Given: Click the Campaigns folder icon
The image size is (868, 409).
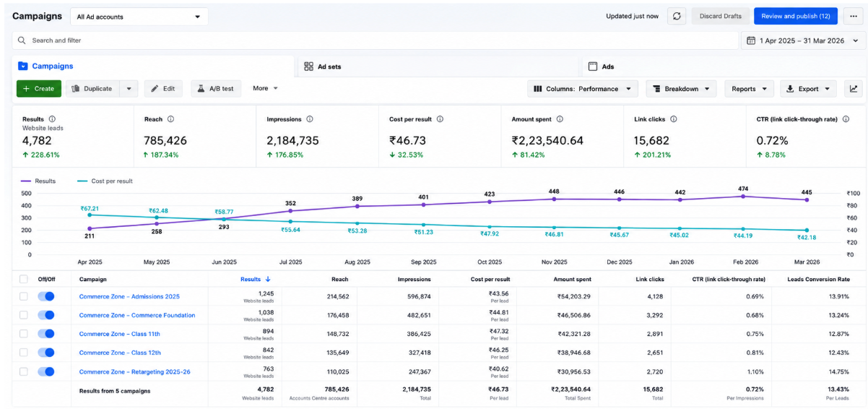Looking at the screenshot, I should pos(23,66).
